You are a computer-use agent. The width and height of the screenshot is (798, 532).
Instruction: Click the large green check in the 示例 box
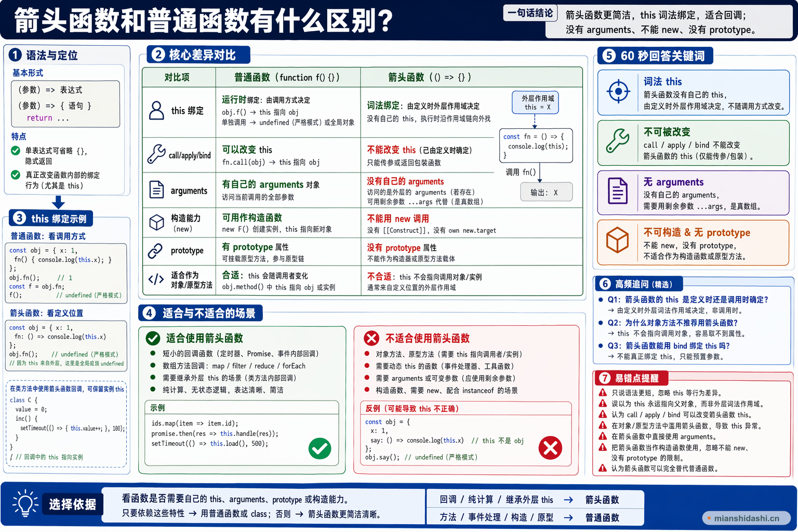(x=320, y=448)
